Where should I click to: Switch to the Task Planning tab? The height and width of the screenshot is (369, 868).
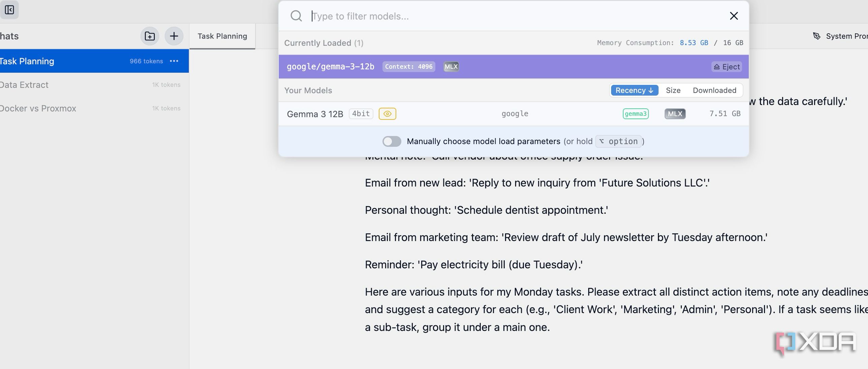click(x=222, y=36)
